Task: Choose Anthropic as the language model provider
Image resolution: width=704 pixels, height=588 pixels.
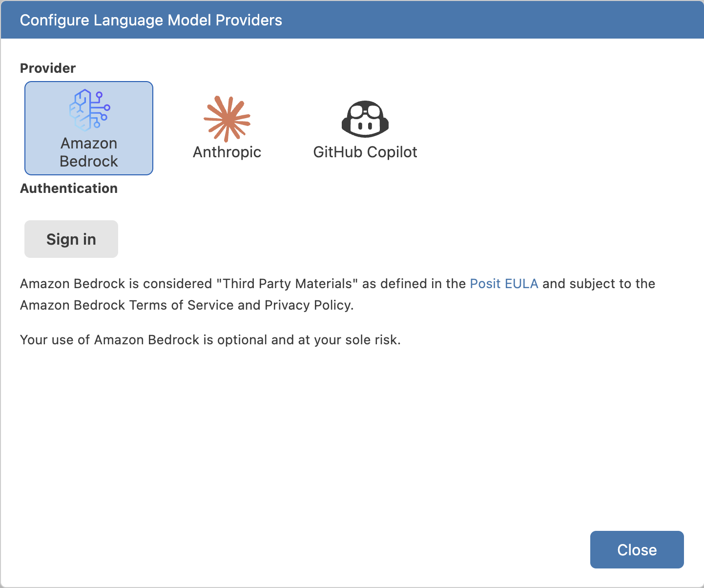Action: (x=227, y=127)
